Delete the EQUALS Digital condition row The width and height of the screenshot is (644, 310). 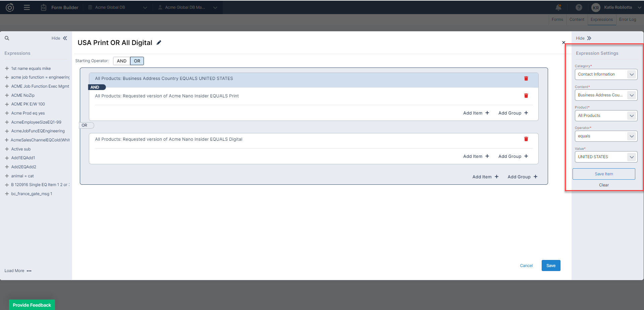tap(526, 139)
